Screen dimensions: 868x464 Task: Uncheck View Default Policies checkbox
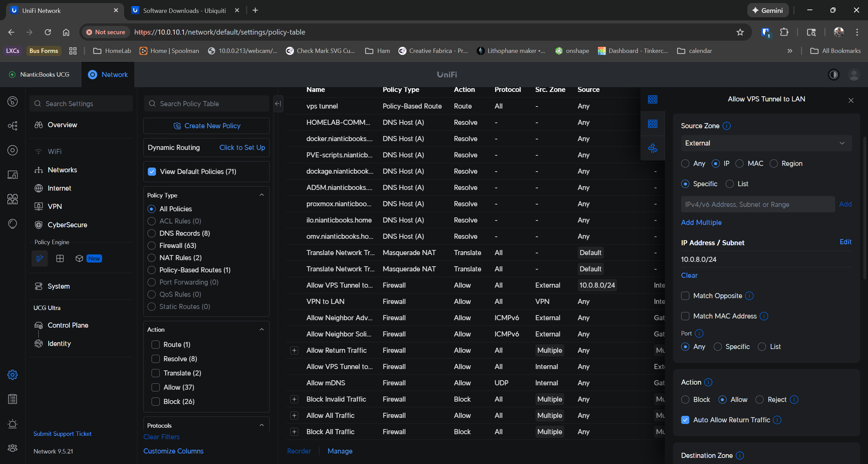pos(152,172)
